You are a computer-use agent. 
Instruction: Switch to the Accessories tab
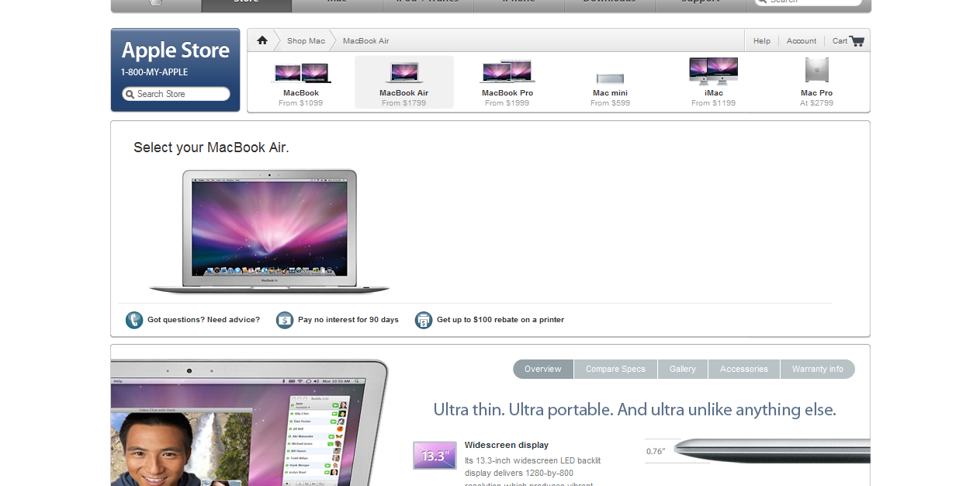pos(744,370)
